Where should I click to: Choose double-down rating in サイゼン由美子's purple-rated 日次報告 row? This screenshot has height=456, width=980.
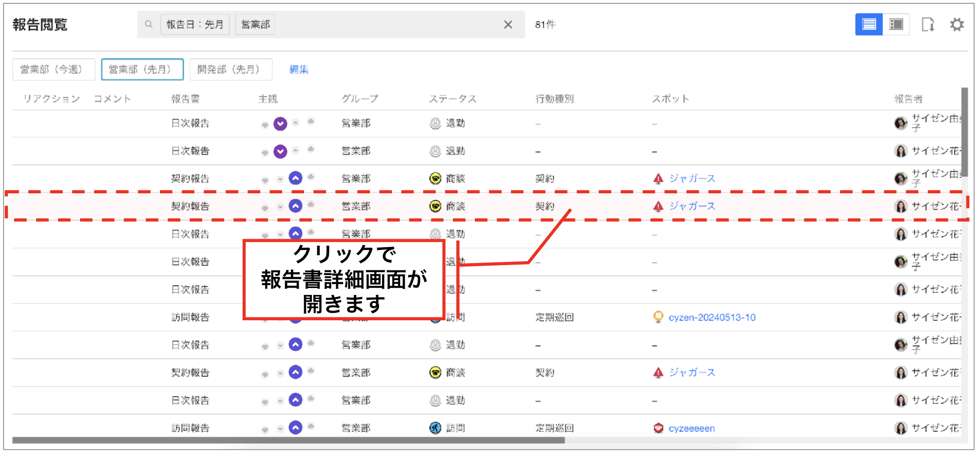click(265, 125)
